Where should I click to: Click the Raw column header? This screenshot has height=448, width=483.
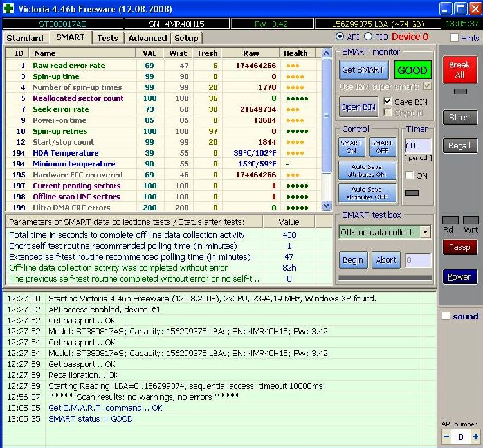click(251, 53)
